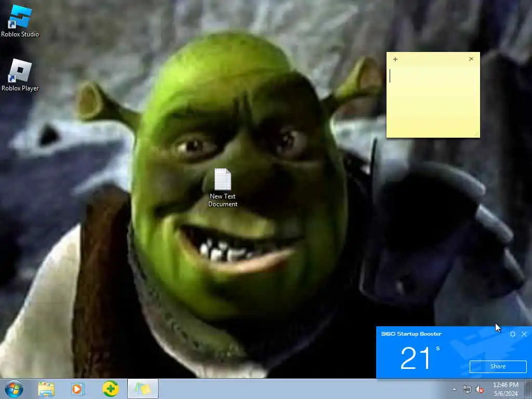The width and height of the screenshot is (532, 399).
Task: Click the sticky note resize grip corner
Action: click(477, 135)
